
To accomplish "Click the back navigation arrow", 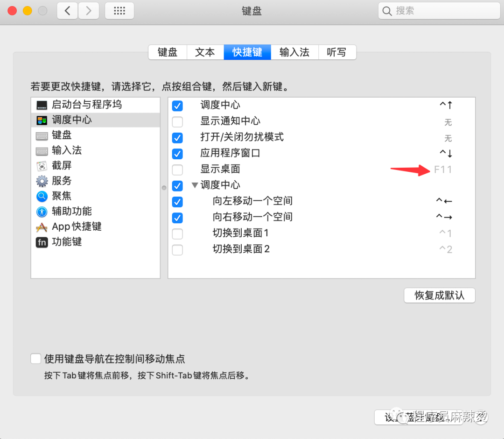I will [67, 10].
